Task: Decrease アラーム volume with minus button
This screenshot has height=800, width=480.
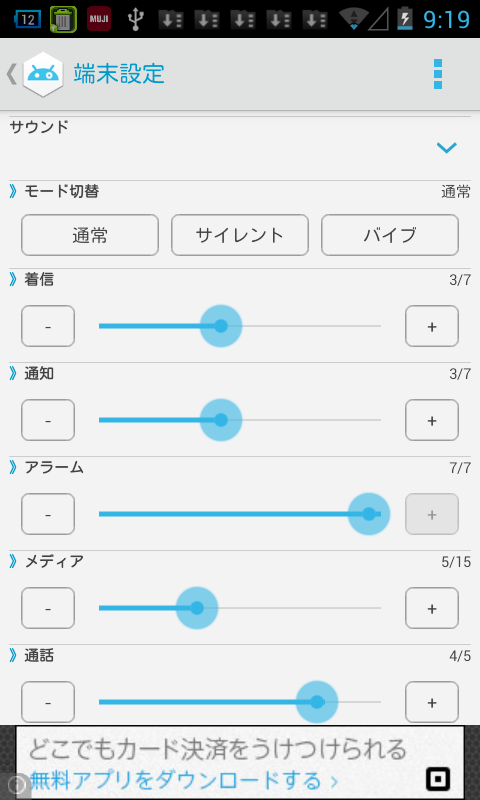Action: [x=48, y=514]
